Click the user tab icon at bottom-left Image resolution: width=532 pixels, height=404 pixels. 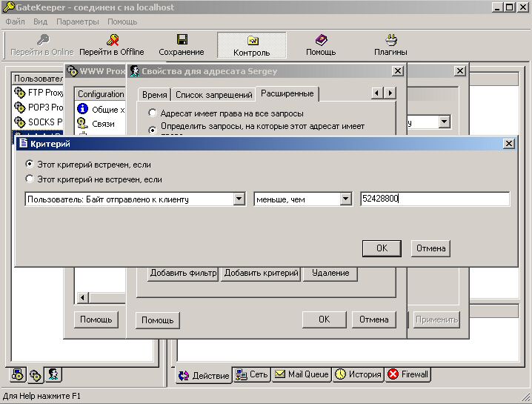pos(53,375)
